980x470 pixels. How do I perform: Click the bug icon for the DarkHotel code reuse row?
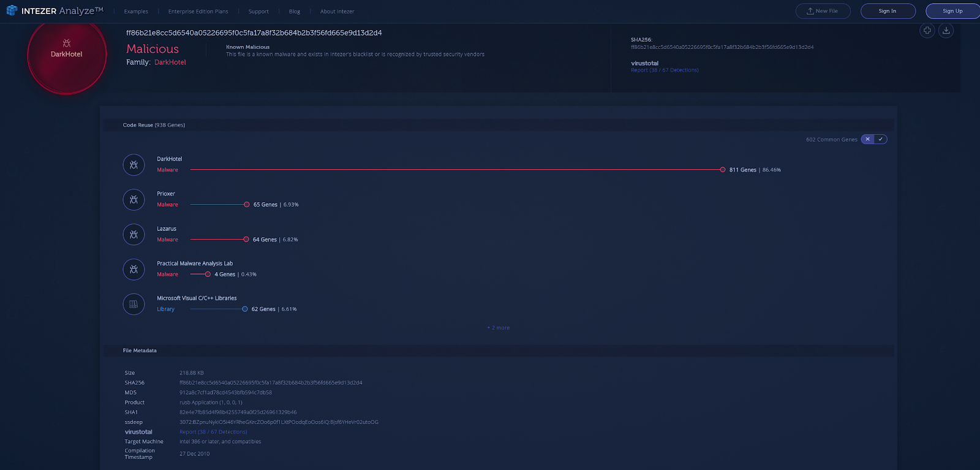click(x=134, y=165)
